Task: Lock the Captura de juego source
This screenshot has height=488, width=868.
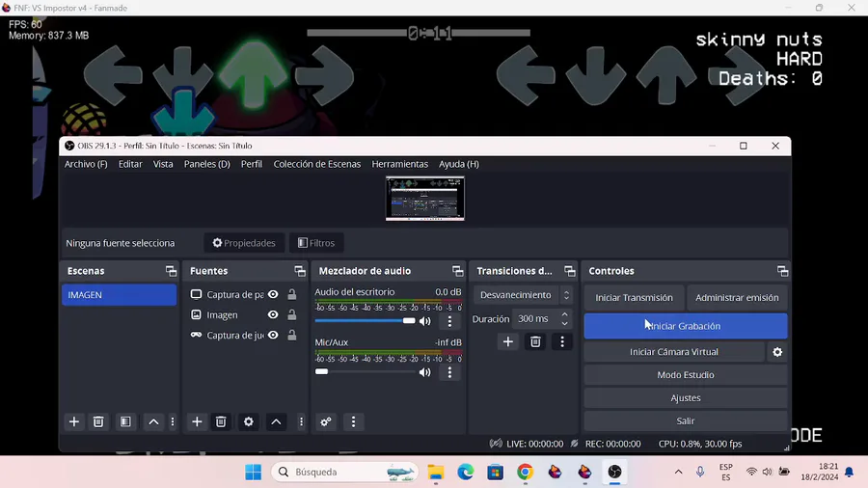Action: pyautogui.click(x=291, y=336)
